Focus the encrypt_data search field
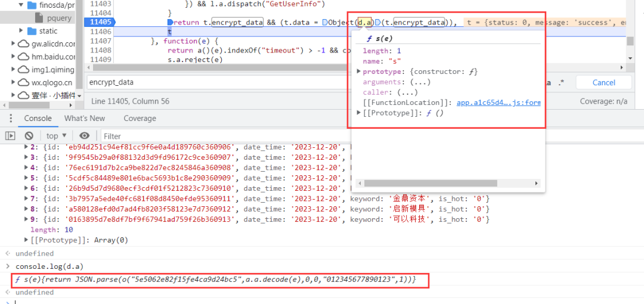 click(x=218, y=82)
